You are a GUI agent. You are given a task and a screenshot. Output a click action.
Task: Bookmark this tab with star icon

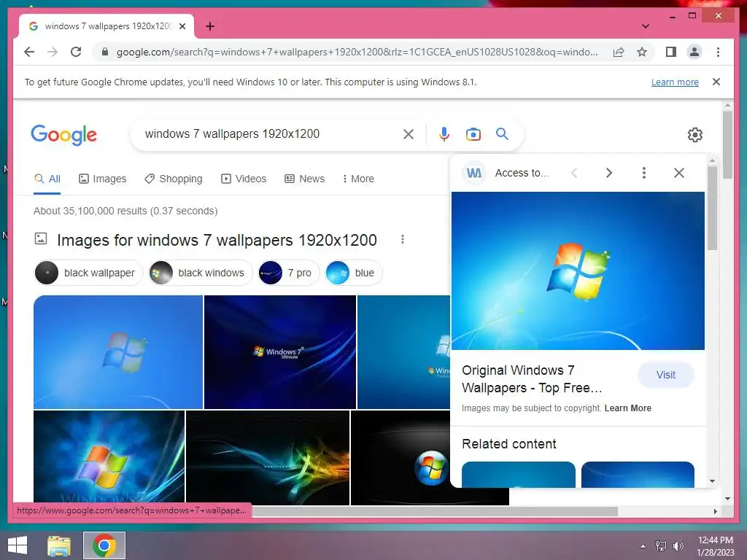pyautogui.click(x=642, y=52)
